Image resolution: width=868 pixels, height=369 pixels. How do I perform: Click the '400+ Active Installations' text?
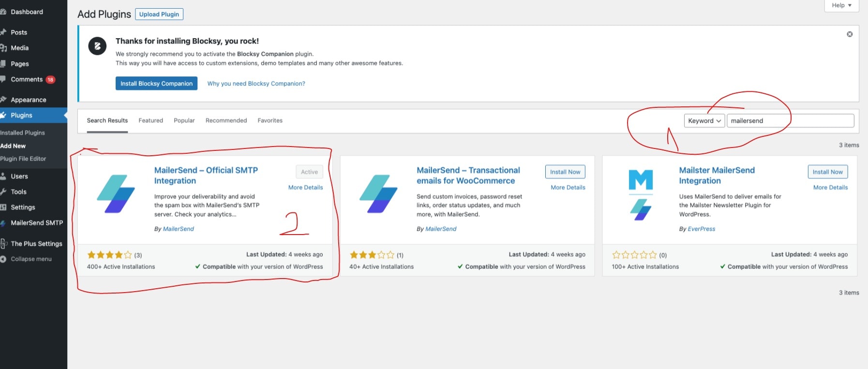click(x=121, y=267)
